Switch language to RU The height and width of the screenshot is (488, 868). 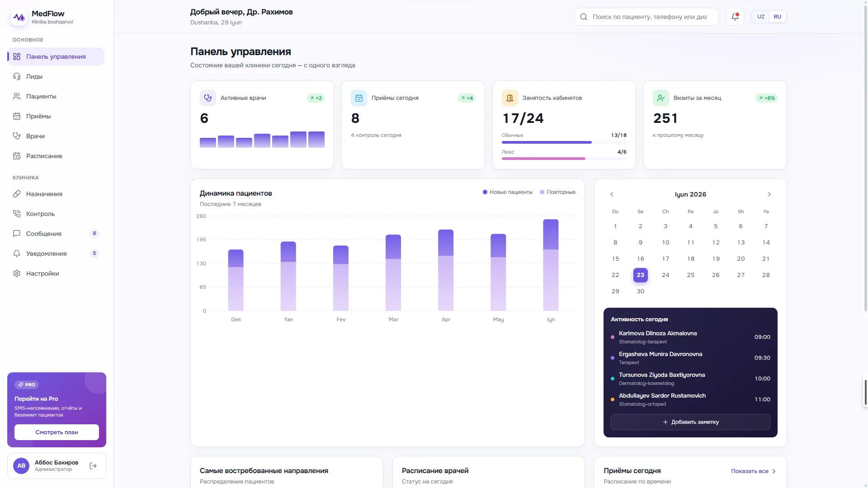coord(778,17)
